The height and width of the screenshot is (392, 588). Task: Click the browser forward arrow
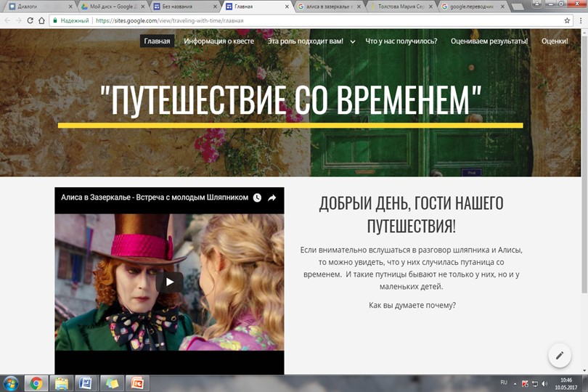[x=18, y=20]
